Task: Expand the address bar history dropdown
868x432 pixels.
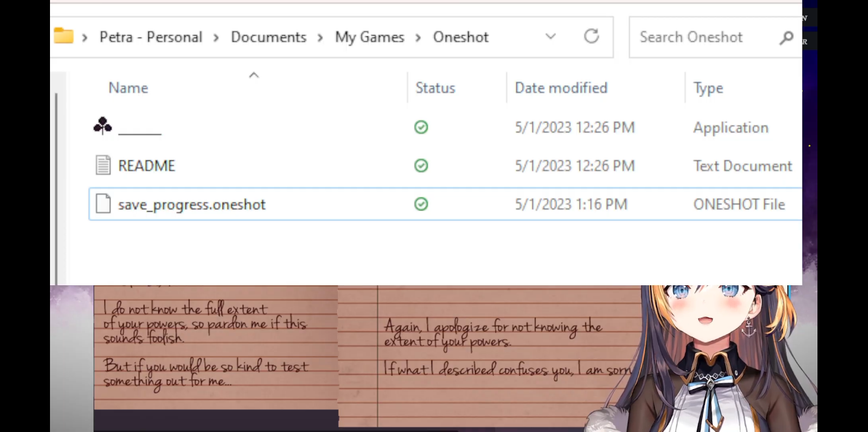Action: 550,36
